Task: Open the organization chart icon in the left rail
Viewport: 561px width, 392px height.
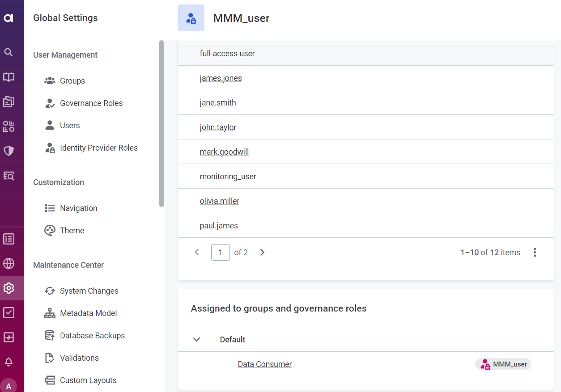Action: point(8,126)
